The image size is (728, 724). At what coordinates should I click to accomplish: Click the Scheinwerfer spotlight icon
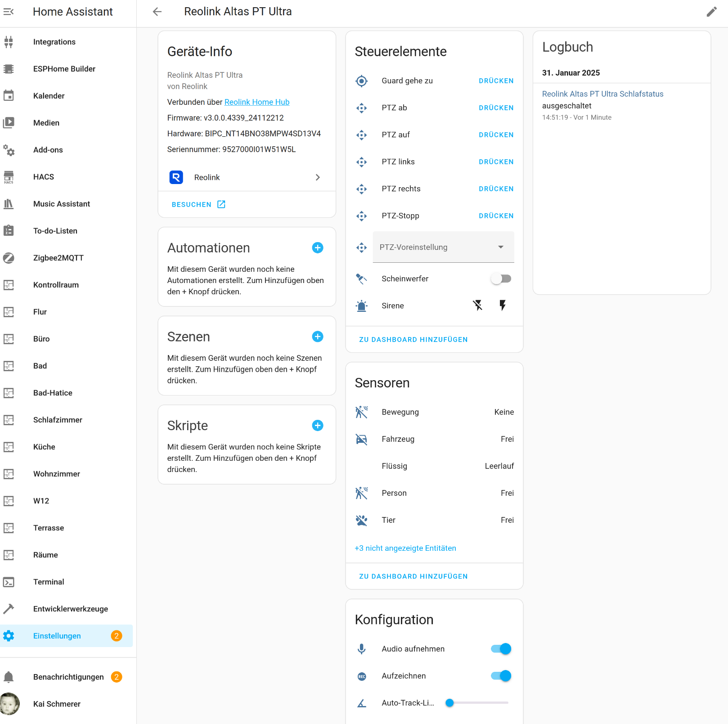point(362,279)
